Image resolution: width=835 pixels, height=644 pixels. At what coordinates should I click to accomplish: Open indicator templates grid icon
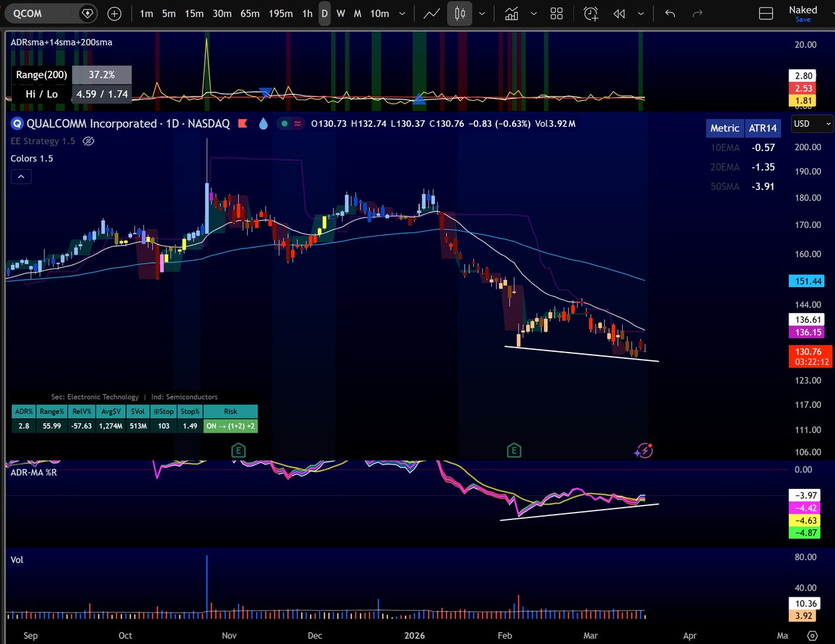556,13
